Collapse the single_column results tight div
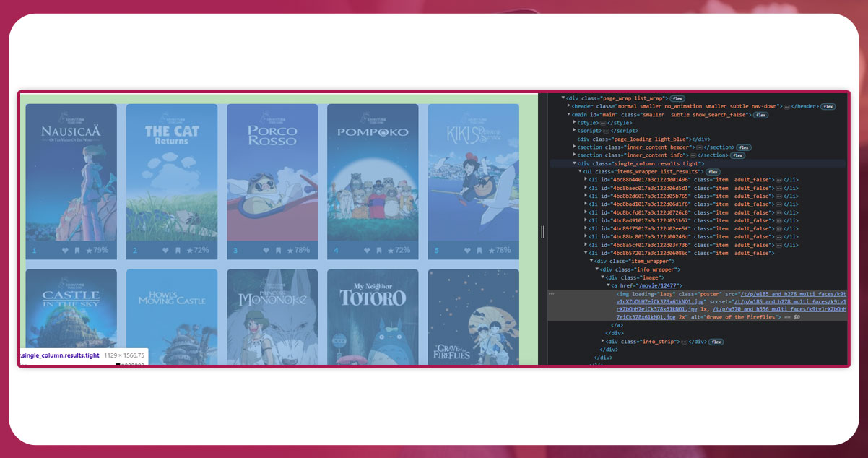The height and width of the screenshot is (458, 868). [x=575, y=164]
